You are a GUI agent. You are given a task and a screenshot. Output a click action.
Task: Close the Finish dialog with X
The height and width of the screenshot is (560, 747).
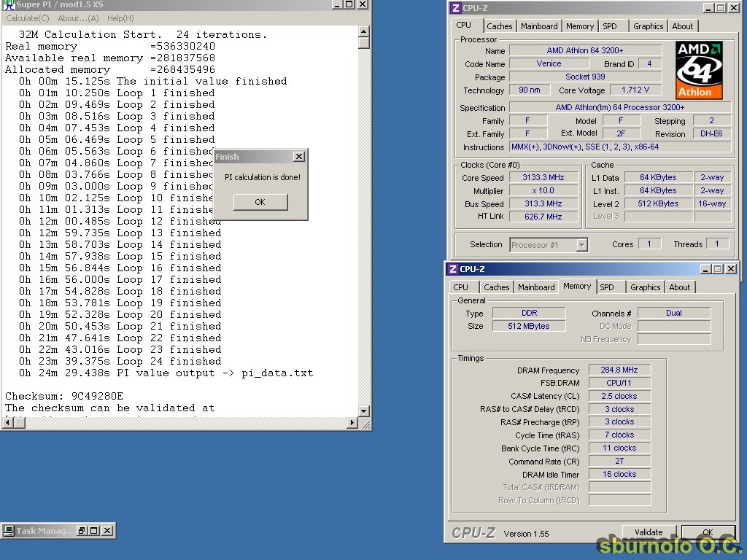[x=298, y=156]
